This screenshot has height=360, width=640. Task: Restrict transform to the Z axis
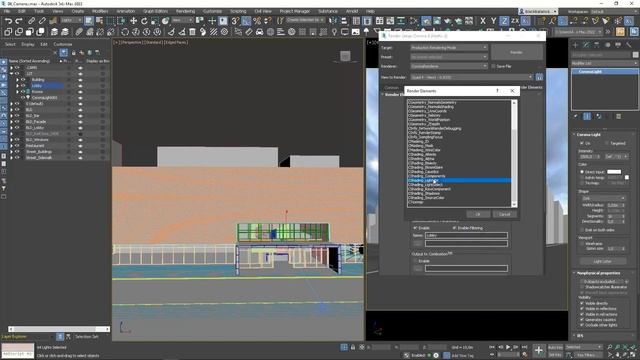click(504, 20)
